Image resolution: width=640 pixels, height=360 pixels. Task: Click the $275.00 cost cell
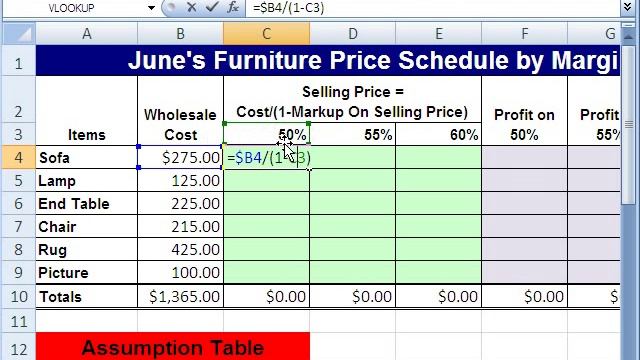tap(180, 158)
